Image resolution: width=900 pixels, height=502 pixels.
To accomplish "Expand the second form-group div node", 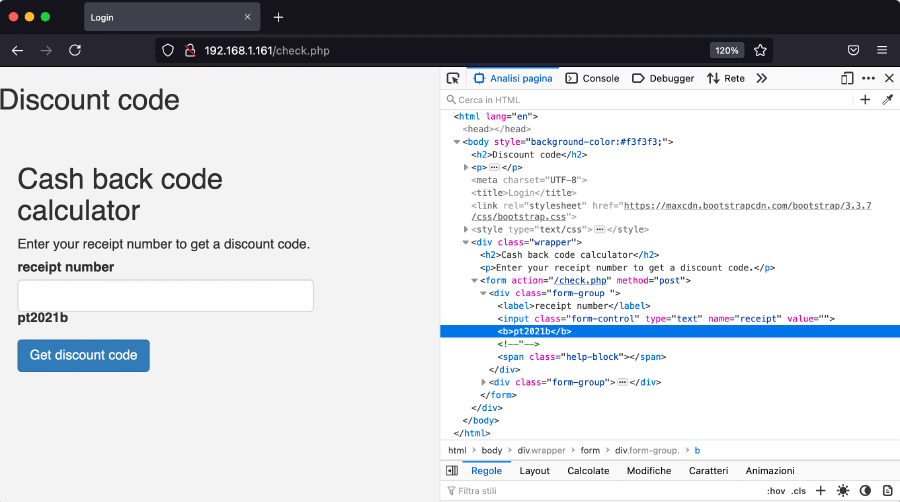I will click(484, 382).
